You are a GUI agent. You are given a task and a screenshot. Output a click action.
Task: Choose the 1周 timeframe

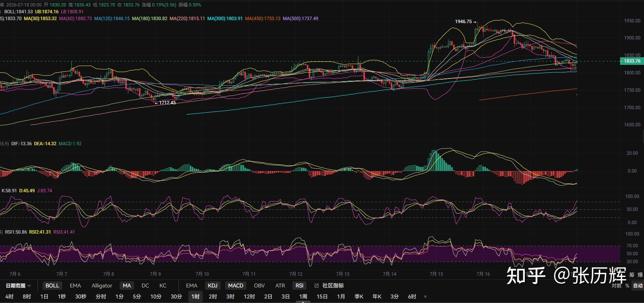pos(303,297)
